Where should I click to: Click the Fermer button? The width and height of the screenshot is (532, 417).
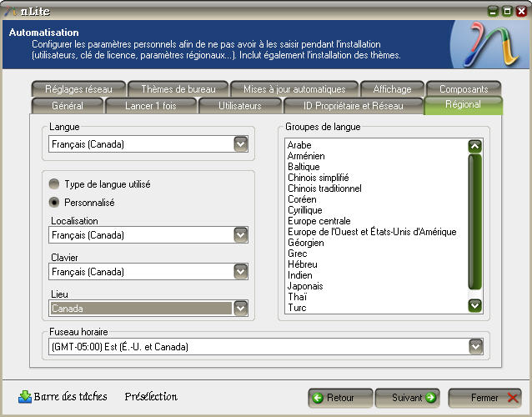coord(484,398)
